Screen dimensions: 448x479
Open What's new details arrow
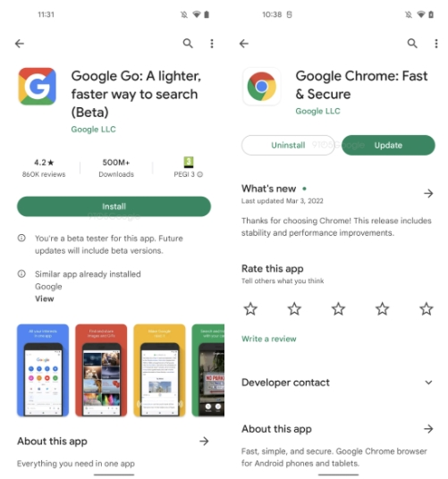(428, 193)
